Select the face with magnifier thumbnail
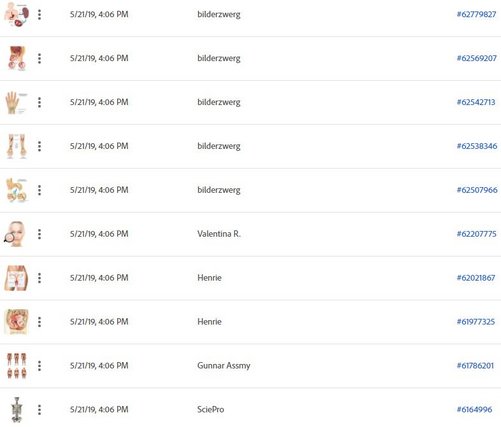Viewport: 501px width, 427px height. point(16,234)
